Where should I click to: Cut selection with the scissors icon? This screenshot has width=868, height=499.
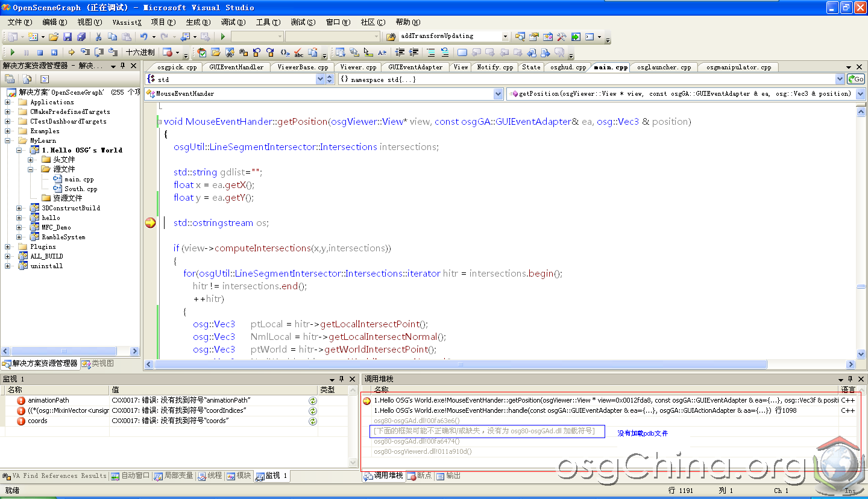point(98,37)
